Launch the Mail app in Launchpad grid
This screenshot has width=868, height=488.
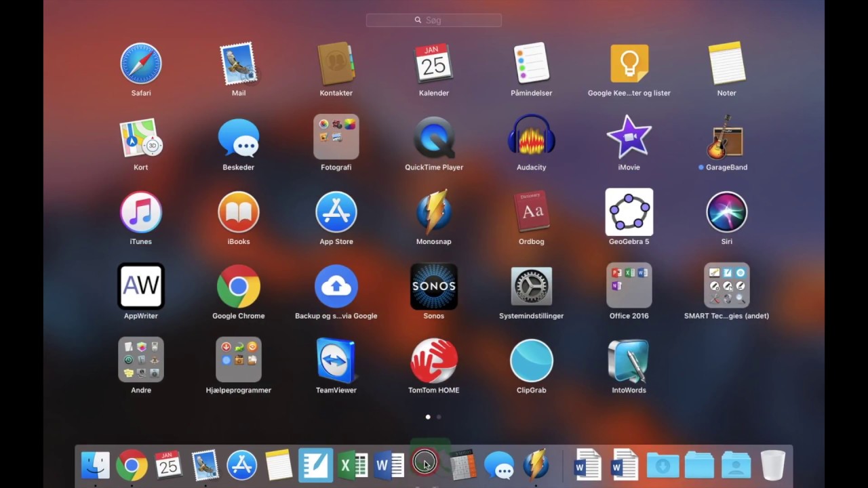coord(239,64)
